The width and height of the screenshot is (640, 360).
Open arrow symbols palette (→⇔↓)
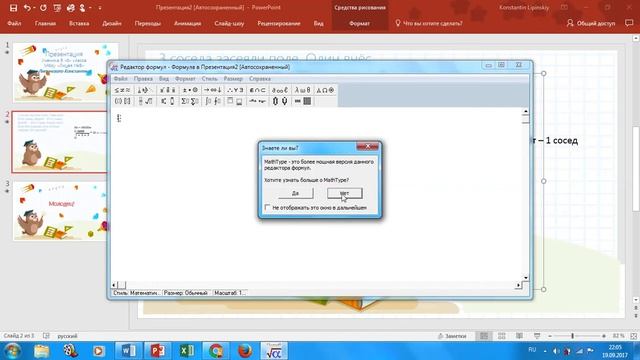(x=212, y=90)
